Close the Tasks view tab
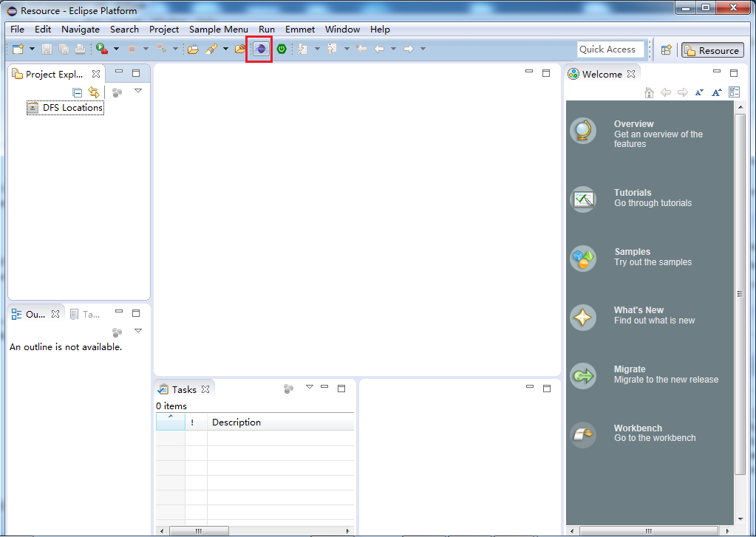 pos(205,389)
